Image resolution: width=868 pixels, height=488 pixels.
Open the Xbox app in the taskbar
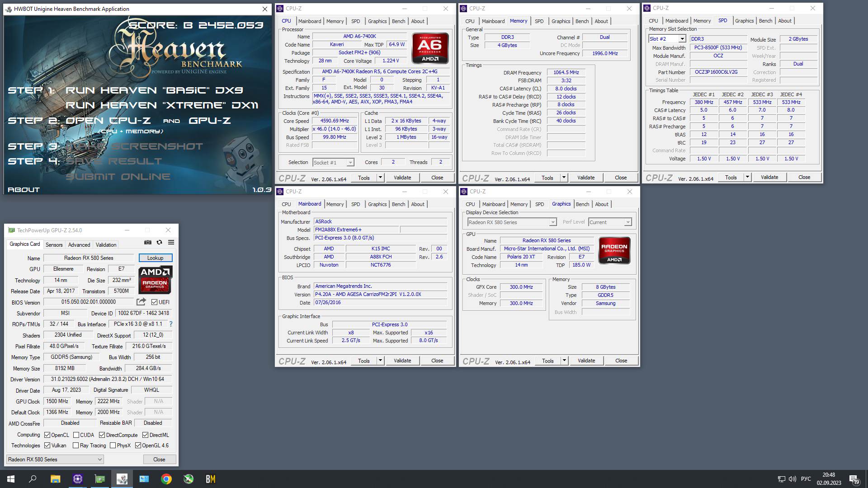pos(188,479)
